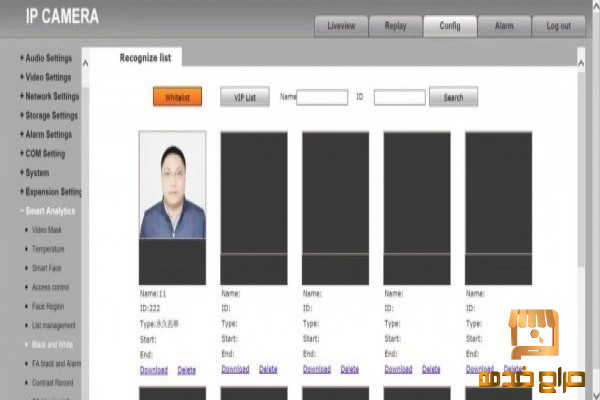Expand COM Setting in sidebar
Viewport: 600px width, 400px height.
pyautogui.click(x=42, y=154)
